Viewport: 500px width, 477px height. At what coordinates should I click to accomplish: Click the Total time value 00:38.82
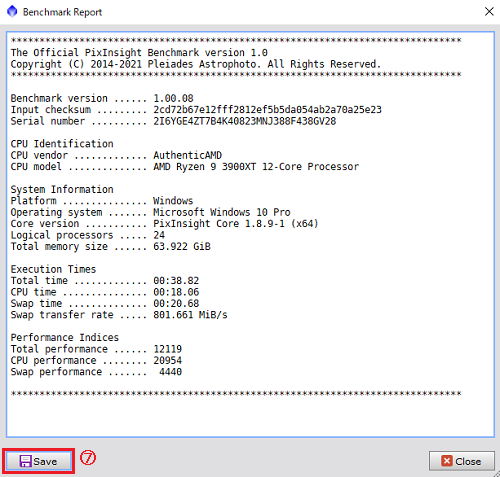click(x=176, y=281)
